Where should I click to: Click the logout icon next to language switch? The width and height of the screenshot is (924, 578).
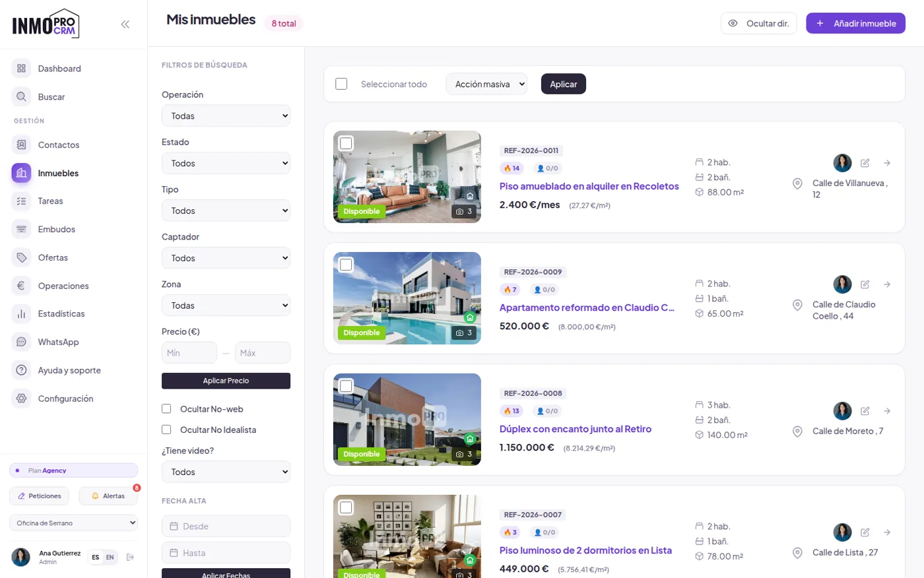tap(130, 558)
